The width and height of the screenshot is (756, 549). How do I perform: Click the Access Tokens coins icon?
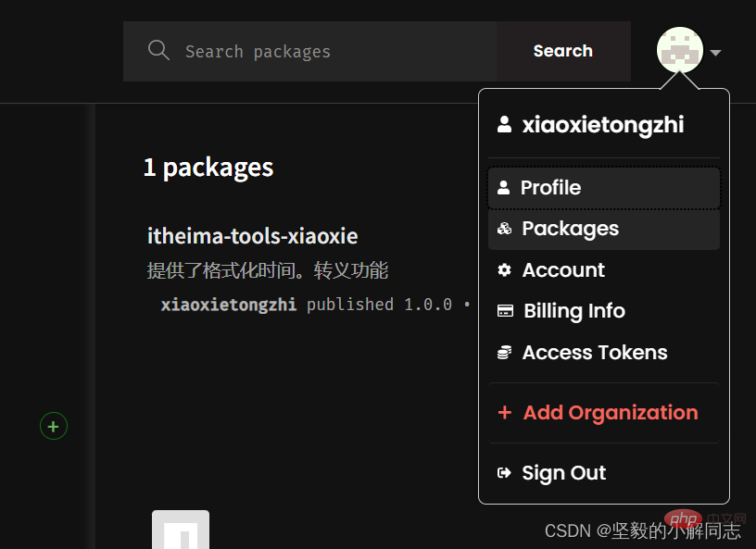point(504,353)
